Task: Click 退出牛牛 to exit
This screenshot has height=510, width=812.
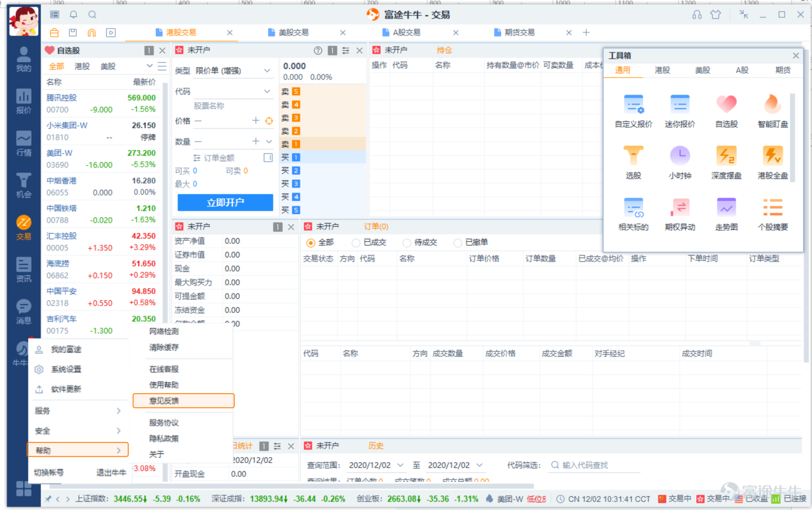Action: pyautogui.click(x=111, y=472)
